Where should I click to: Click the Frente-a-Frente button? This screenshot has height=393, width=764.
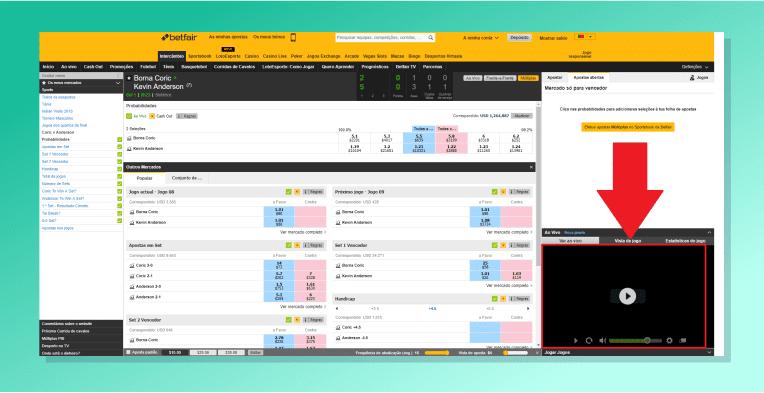pyautogui.click(x=500, y=78)
